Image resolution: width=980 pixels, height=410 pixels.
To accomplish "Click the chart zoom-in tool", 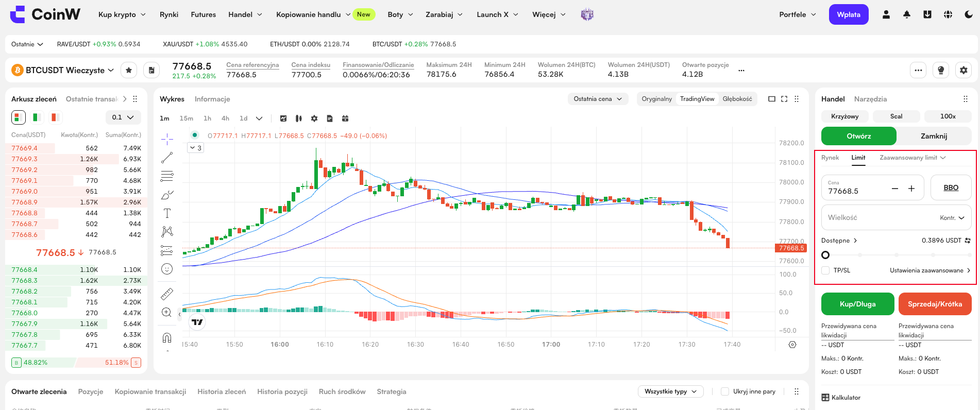I will [167, 312].
